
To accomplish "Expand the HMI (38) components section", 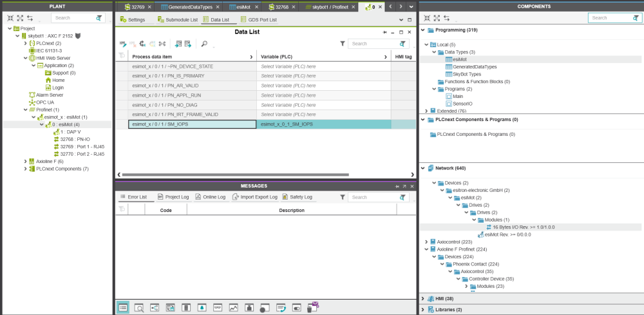I will point(423,299).
